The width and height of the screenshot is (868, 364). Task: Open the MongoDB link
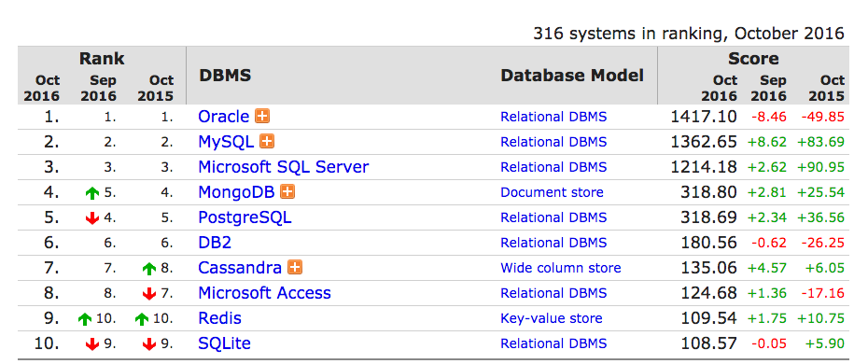(x=236, y=192)
